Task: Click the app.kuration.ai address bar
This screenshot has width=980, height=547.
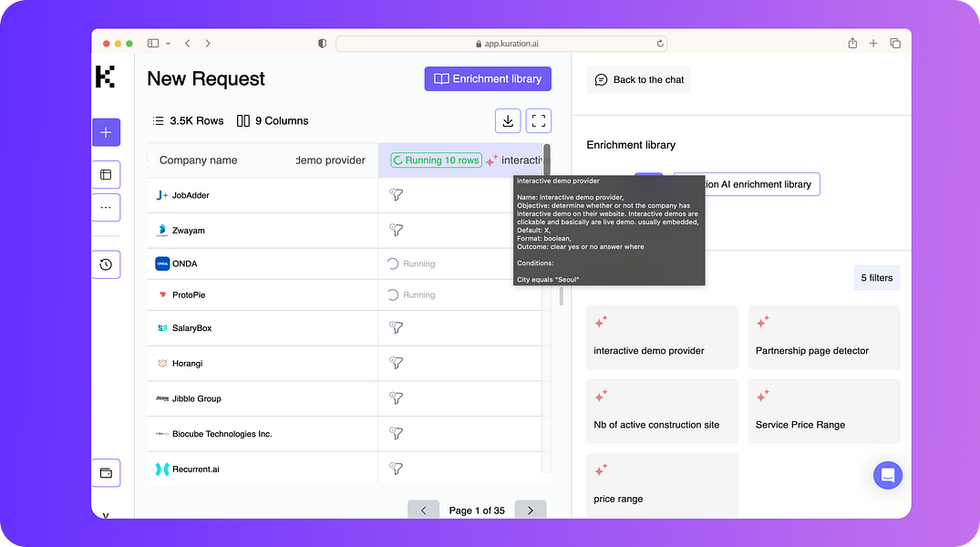Action: 501,43
